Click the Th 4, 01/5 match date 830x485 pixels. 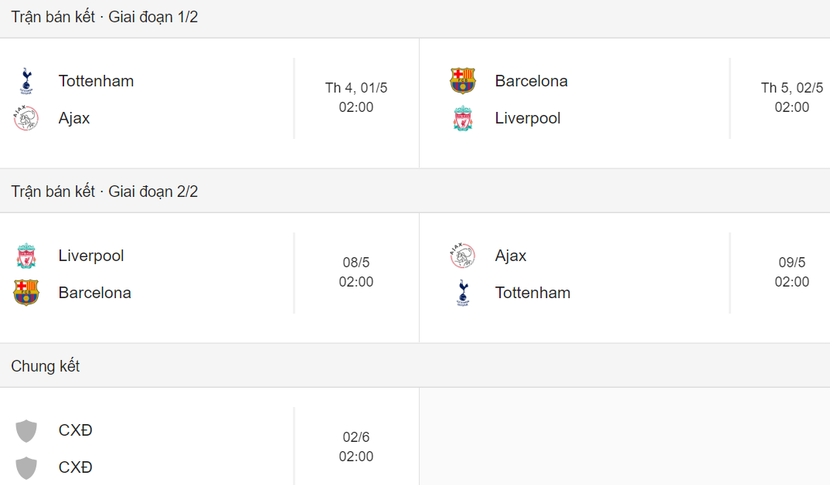pos(356,88)
